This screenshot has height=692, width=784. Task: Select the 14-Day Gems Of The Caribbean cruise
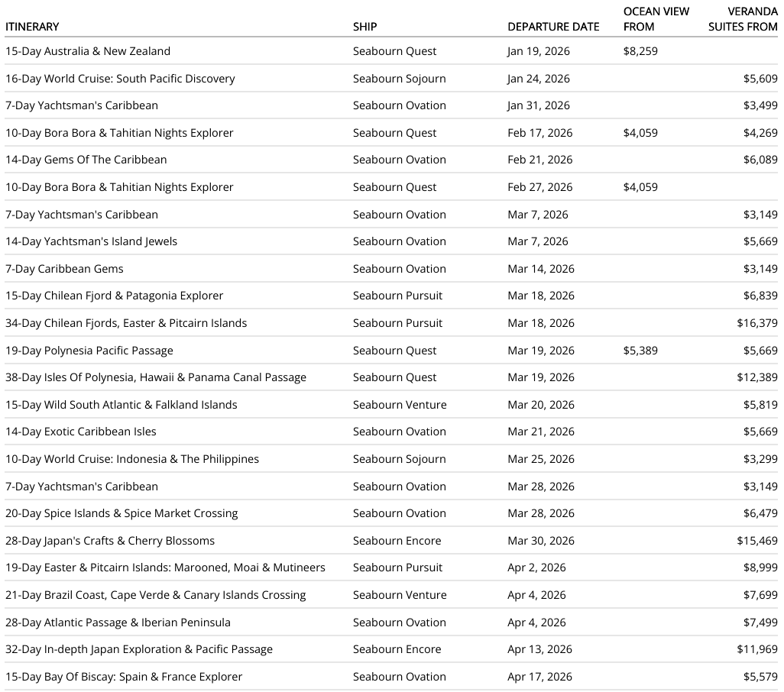pos(86,160)
